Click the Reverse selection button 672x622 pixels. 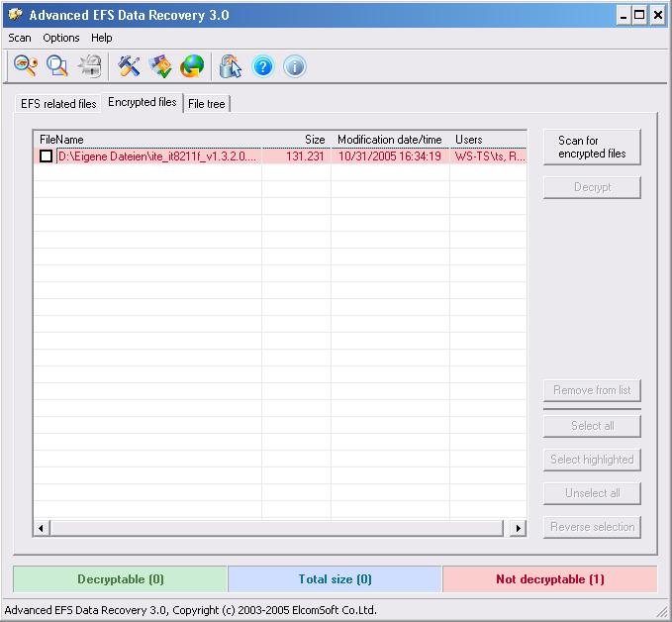(x=592, y=527)
